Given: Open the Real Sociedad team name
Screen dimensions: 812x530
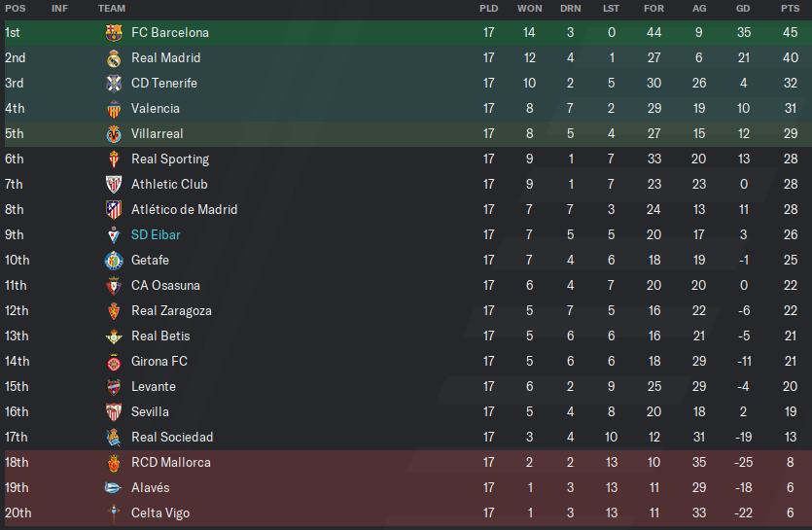Looking at the screenshot, I should pyautogui.click(x=172, y=438).
